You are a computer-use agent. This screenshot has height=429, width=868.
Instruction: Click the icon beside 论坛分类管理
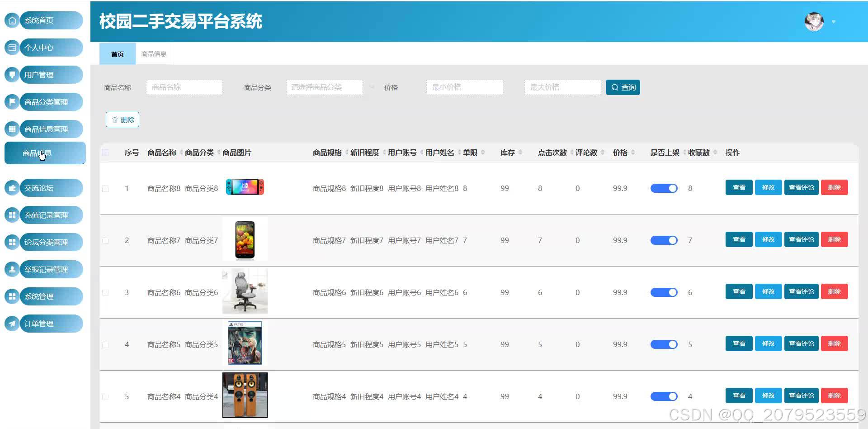tap(12, 242)
